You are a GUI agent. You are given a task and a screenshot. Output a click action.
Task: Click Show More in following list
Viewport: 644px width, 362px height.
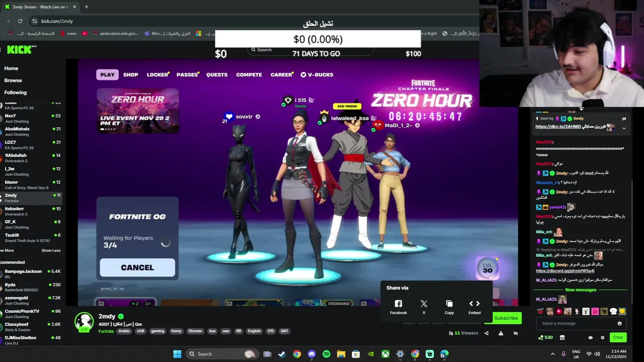point(7,250)
